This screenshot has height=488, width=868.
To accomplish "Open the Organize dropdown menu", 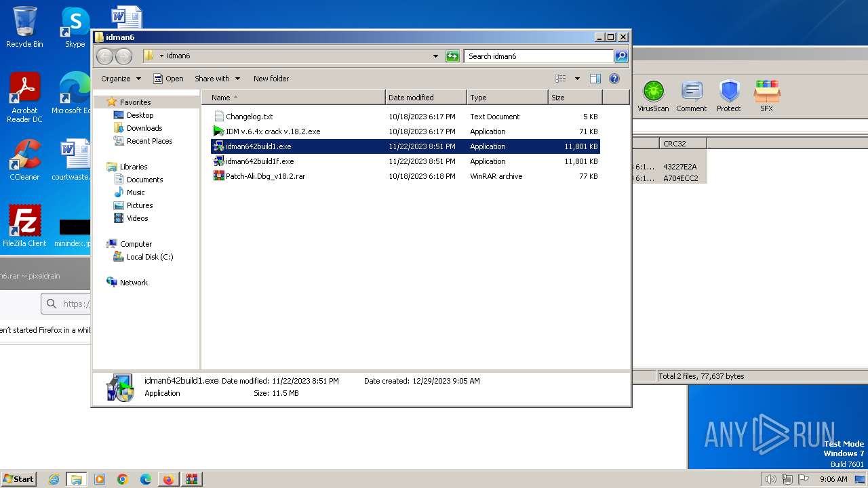I will (x=121, y=79).
